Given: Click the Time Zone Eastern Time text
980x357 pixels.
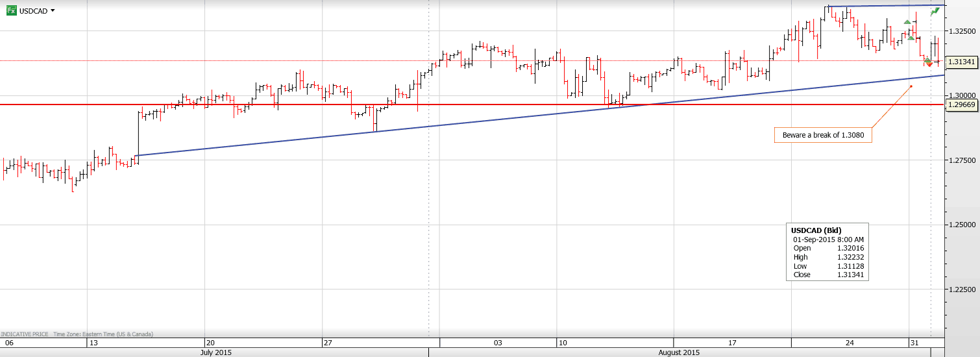Looking at the screenshot, I should (103, 334).
